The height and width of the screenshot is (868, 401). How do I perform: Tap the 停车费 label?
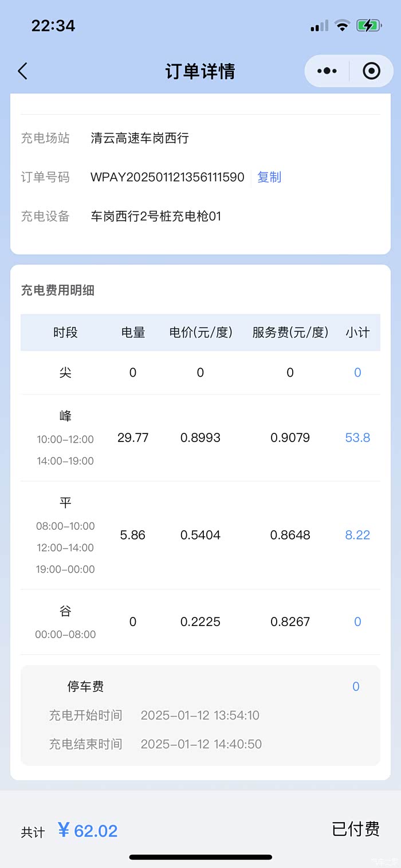coord(85,687)
